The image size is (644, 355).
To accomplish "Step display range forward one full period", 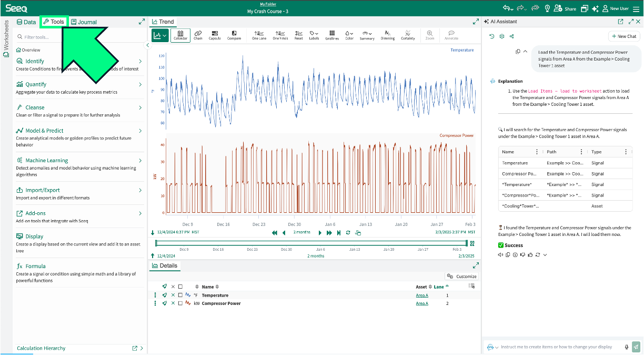I will (x=329, y=233).
